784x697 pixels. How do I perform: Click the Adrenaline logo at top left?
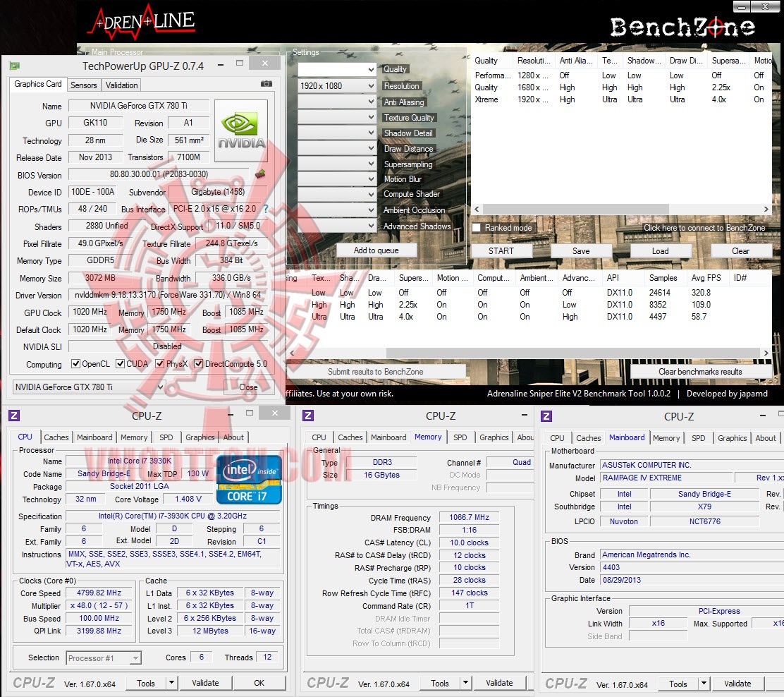(141, 22)
